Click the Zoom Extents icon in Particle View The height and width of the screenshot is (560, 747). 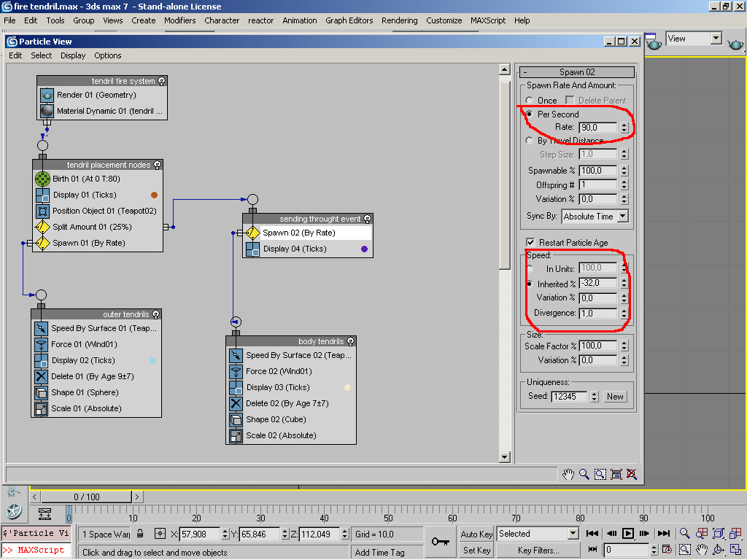point(616,474)
